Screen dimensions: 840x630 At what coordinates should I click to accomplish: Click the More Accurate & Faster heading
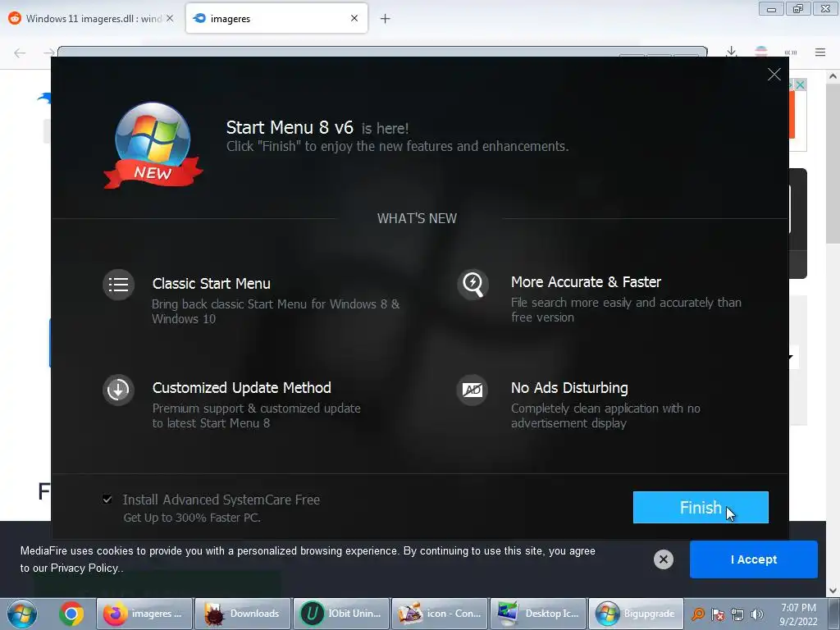(x=586, y=282)
